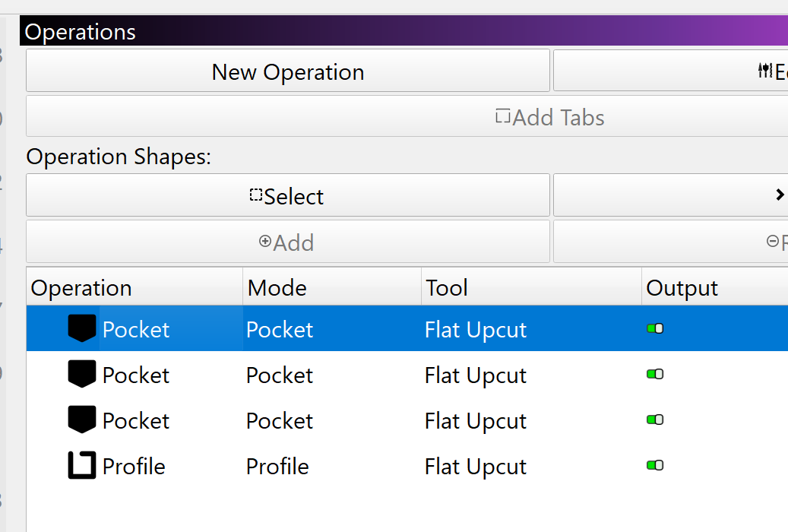This screenshot has height=532, width=788.
Task: Expand the right-arrow chevron button next to Select
Action: [780, 195]
